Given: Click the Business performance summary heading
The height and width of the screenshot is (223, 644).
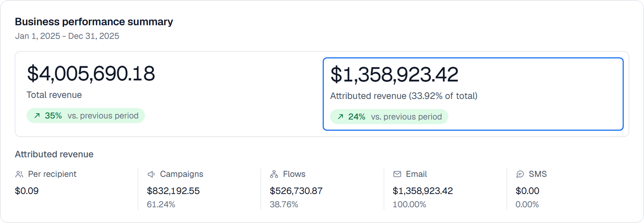Looking at the screenshot, I should [x=94, y=22].
